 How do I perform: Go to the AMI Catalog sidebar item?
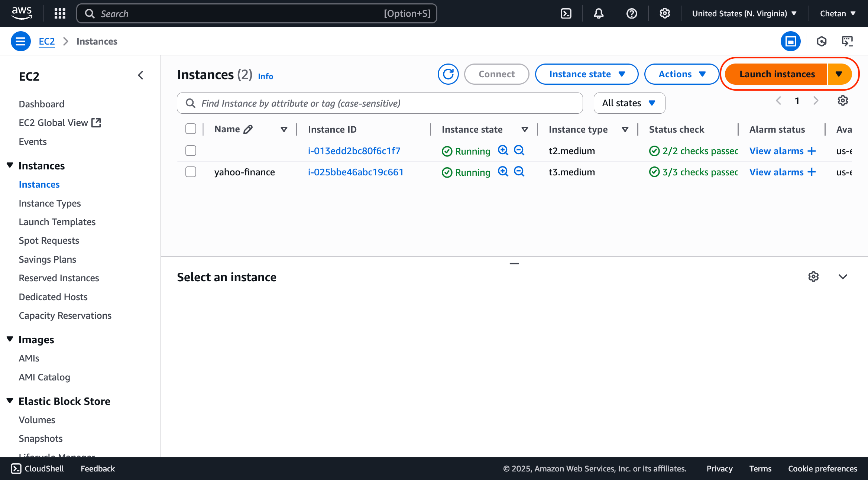[44, 377]
